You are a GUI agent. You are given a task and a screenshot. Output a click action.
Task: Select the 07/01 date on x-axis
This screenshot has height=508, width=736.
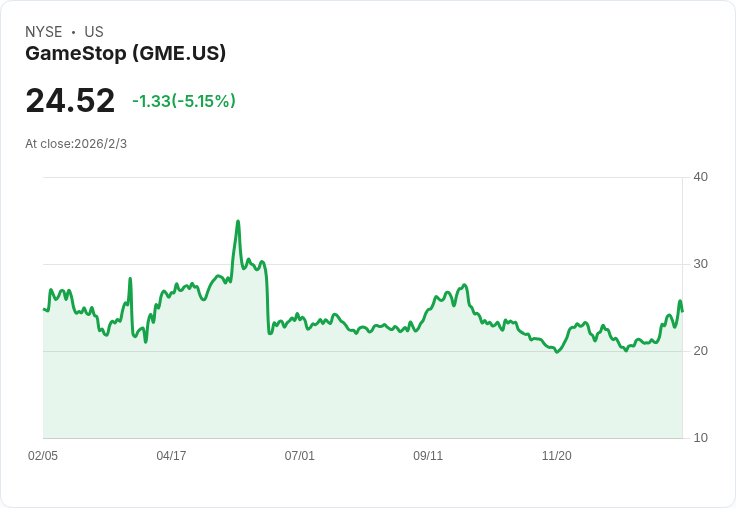pyautogui.click(x=299, y=456)
